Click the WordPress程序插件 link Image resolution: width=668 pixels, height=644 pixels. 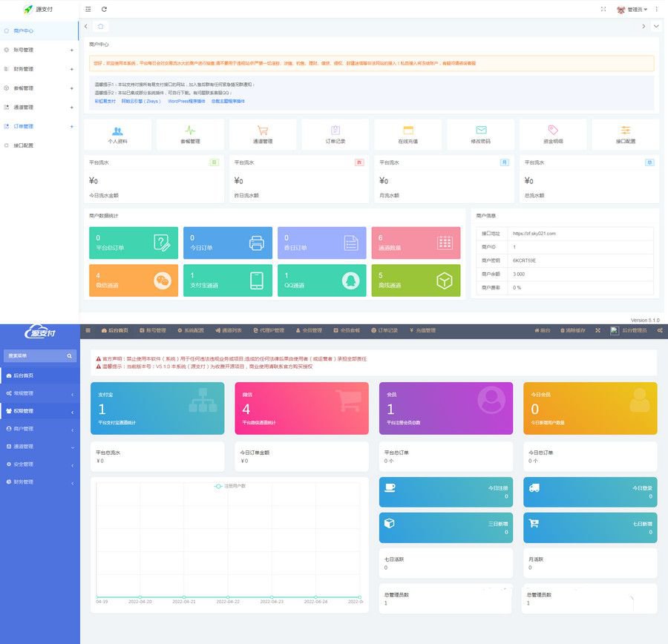186,101
